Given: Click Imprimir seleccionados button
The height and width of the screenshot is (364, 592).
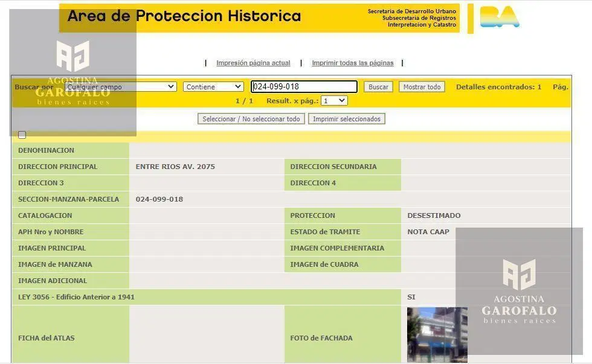Looking at the screenshot, I should (x=347, y=119).
